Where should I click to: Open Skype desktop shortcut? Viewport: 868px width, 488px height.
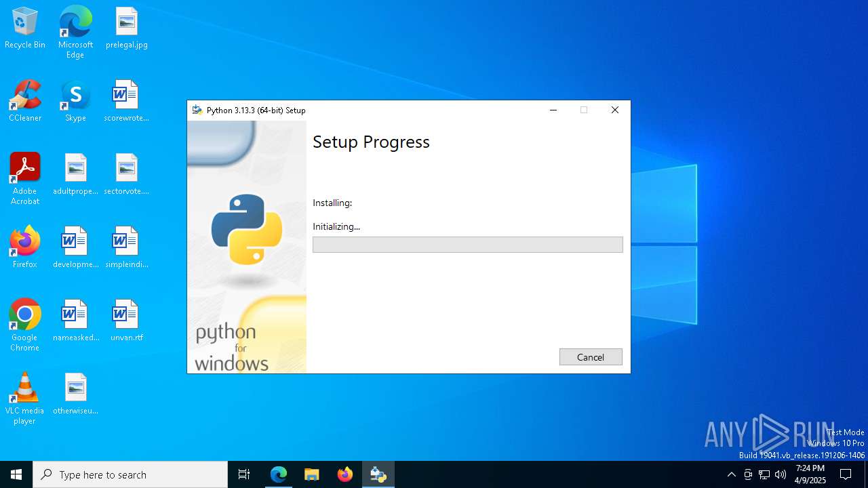pos(75,102)
